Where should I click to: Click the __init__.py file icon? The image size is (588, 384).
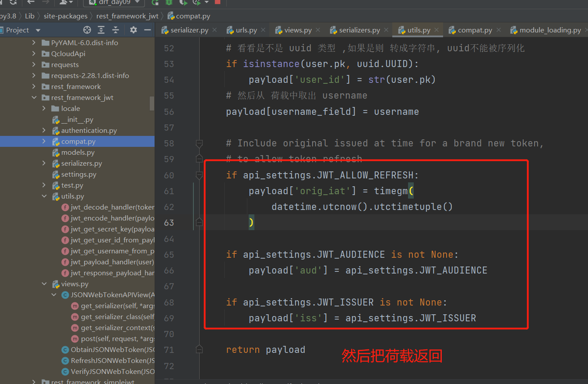coord(56,120)
